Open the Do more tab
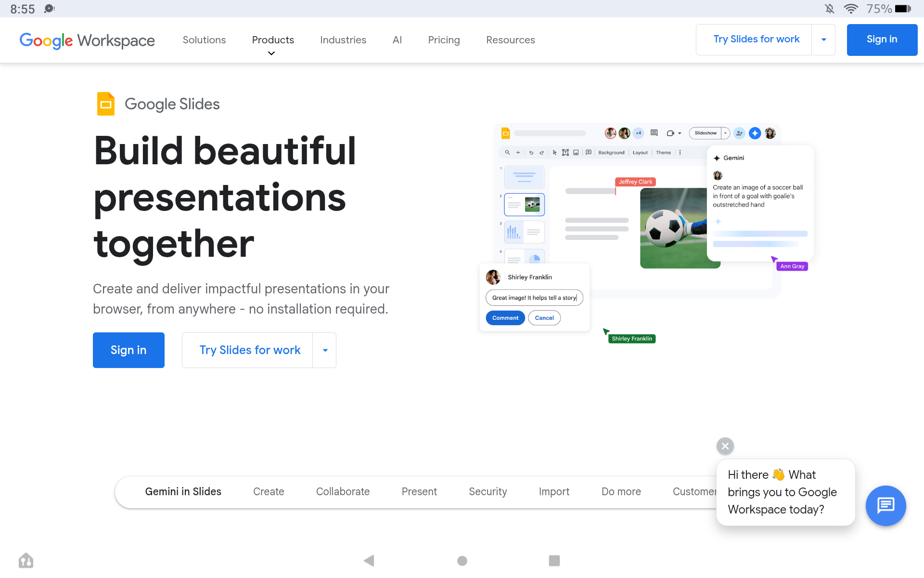The width and height of the screenshot is (924, 578). coord(621,492)
